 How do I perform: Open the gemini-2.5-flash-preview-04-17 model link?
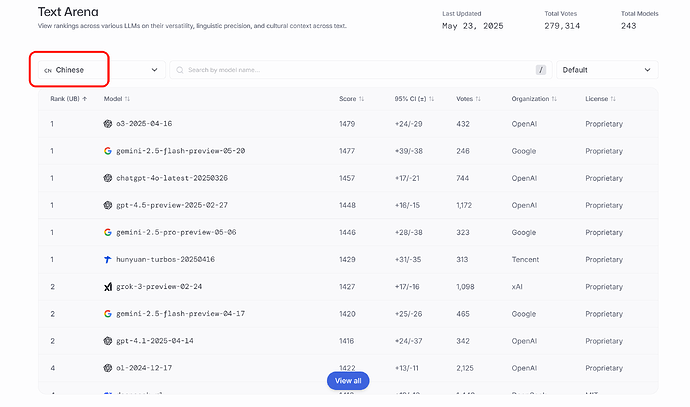click(x=180, y=314)
